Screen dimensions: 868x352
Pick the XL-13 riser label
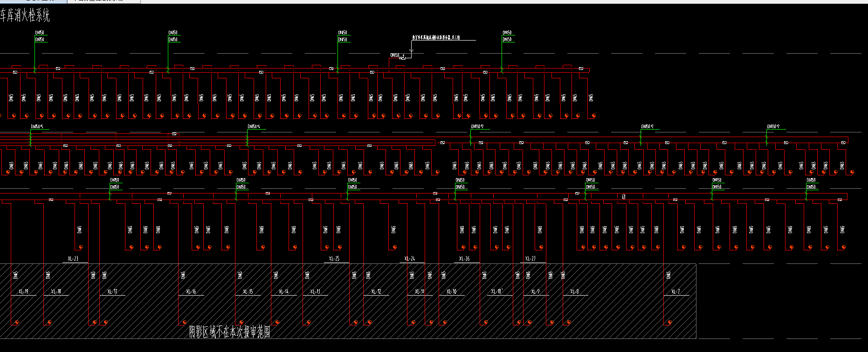click(x=315, y=292)
